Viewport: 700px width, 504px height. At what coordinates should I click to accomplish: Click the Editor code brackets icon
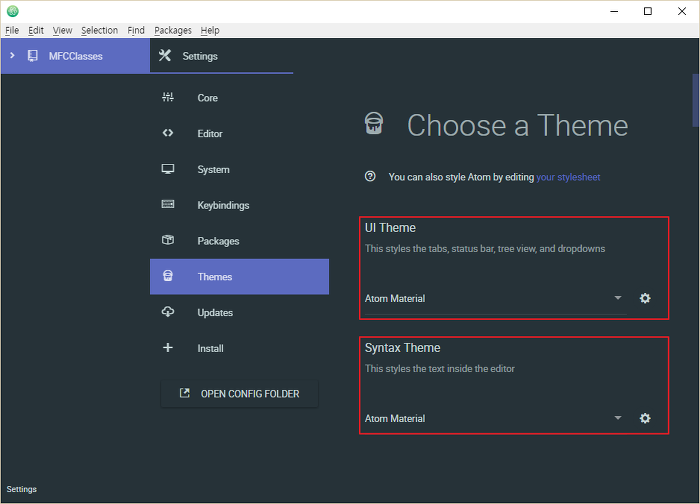coord(168,133)
